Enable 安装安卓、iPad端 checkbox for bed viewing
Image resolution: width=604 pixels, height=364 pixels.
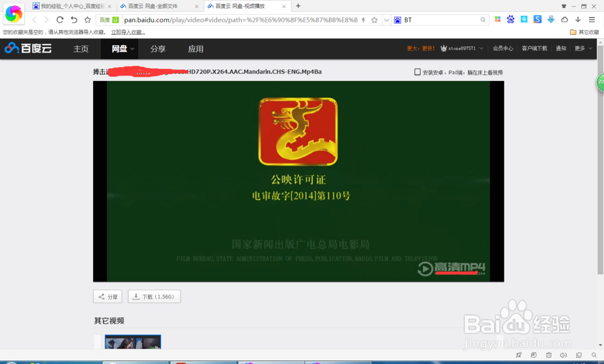click(417, 72)
